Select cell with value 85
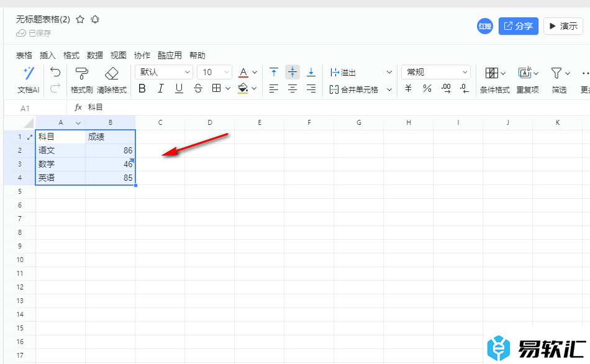 [111, 178]
